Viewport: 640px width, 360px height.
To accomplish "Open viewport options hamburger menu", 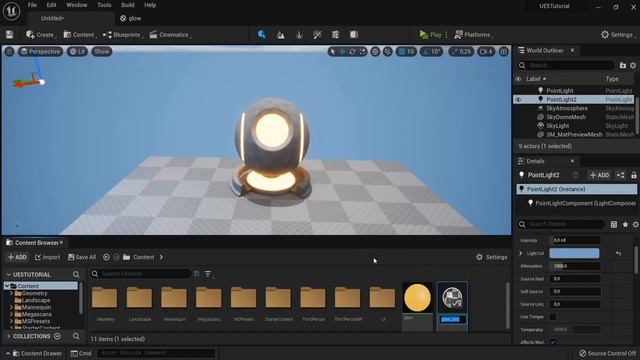I will click(9, 51).
